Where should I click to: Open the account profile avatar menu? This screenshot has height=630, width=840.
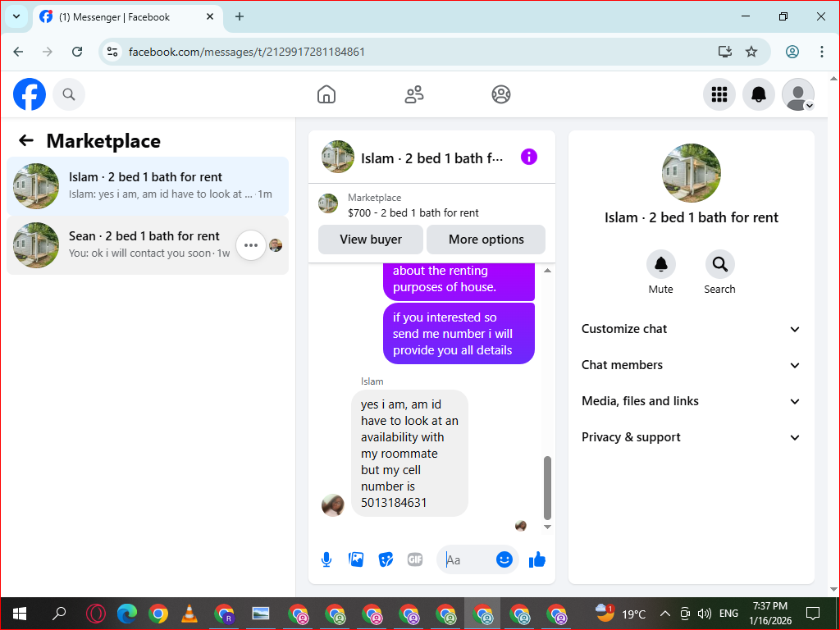798,94
